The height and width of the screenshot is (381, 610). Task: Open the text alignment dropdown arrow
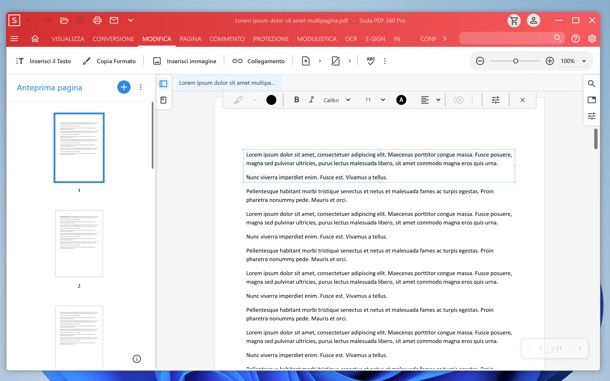pyautogui.click(x=438, y=100)
